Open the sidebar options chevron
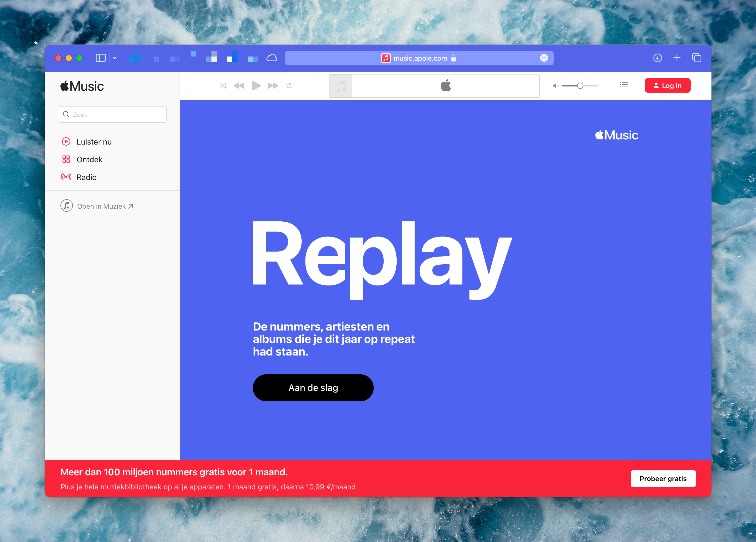Image resolution: width=756 pixels, height=542 pixels. (x=114, y=58)
